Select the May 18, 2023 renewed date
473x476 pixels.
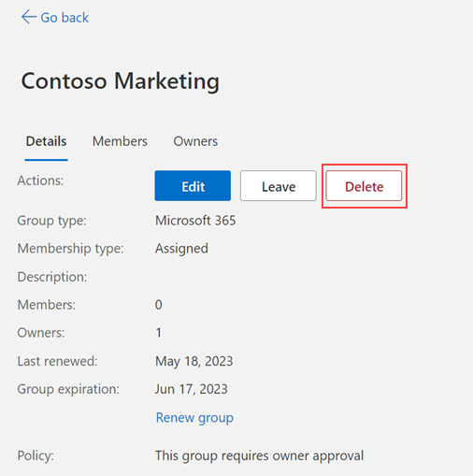click(194, 361)
